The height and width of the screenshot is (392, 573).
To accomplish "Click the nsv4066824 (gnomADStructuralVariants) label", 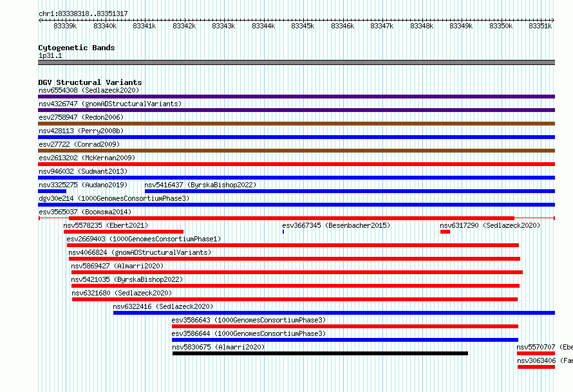I will [140, 252].
